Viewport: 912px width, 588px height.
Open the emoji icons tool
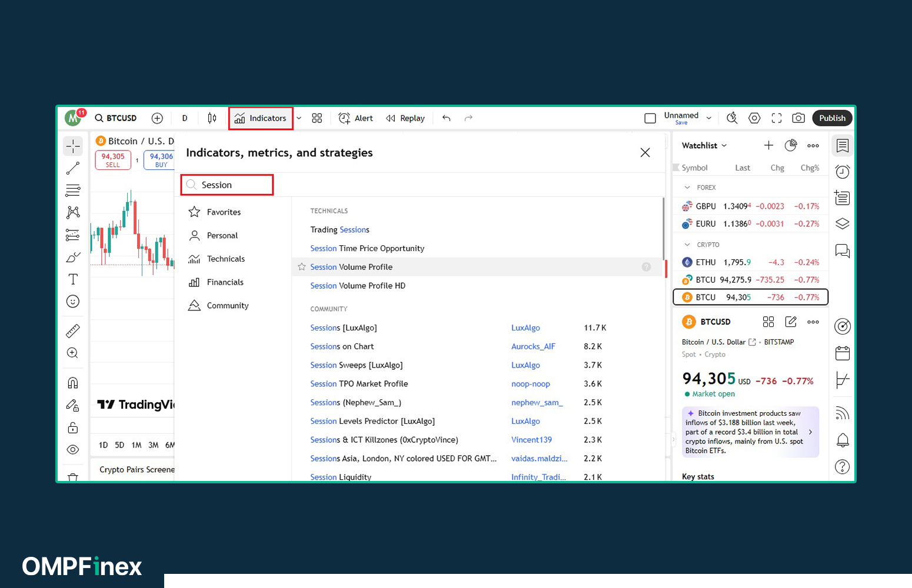(x=73, y=302)
